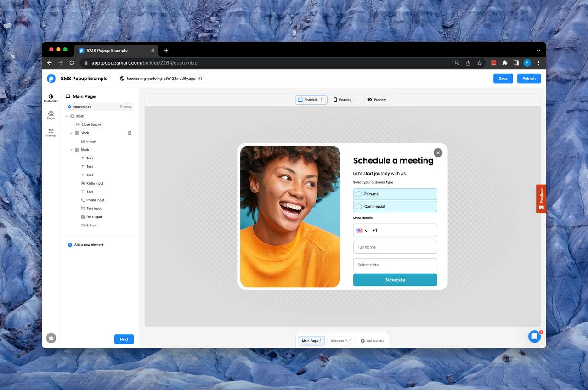Click the gift box icon at sidebar bottom

(x=51, y=338)
